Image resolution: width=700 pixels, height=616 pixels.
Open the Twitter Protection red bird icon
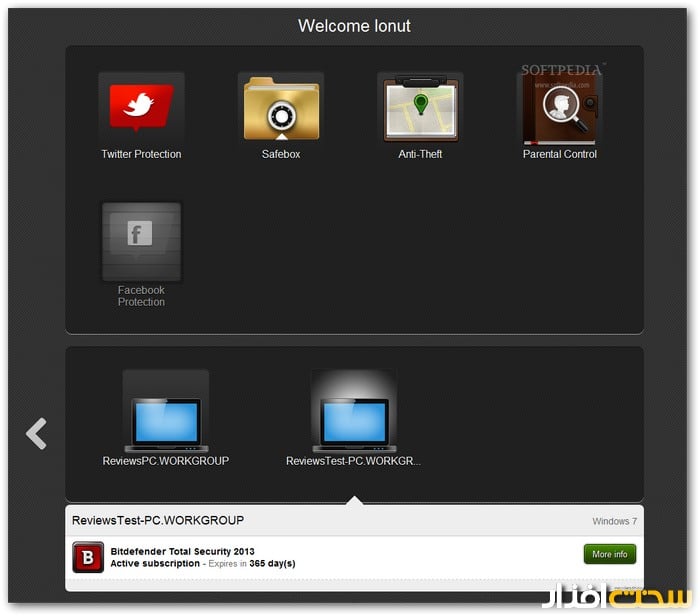point(141,109)
